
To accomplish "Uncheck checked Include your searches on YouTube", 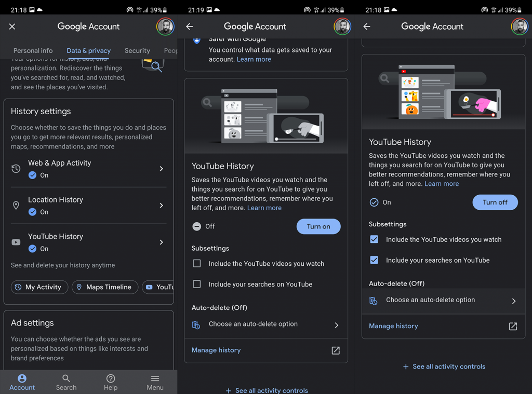I will coord(374,260).
